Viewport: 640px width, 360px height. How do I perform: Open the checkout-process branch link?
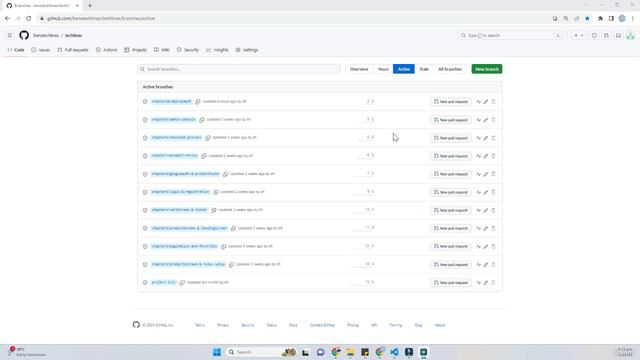coord(176,138)
